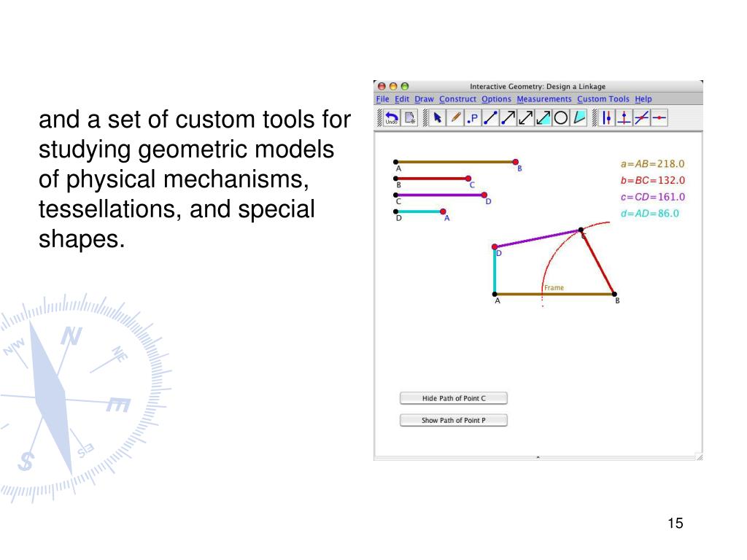Click linkage vertex D red point
This screenshot has height=560, width=747.
[495, 246]
